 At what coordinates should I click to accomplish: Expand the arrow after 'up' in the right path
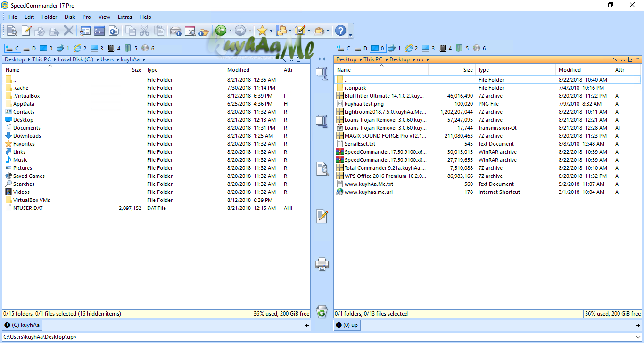pos(427,59)
